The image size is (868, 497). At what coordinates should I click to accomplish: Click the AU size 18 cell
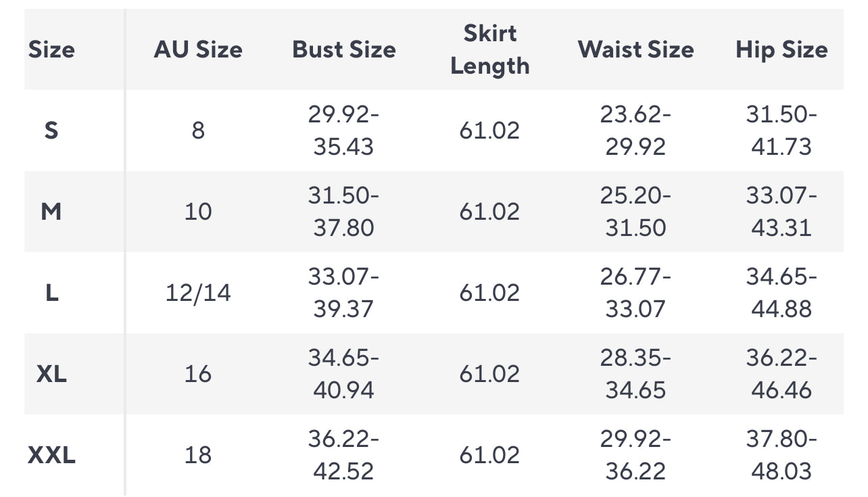198,455
